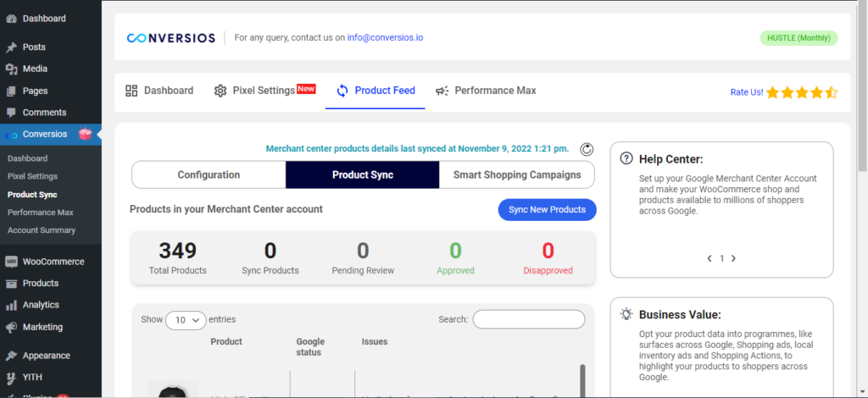Image resolution: width=868 pixels, height=398 pixels.
Task: Click the Analytics bar chart icon
Action: coord(11,305)
